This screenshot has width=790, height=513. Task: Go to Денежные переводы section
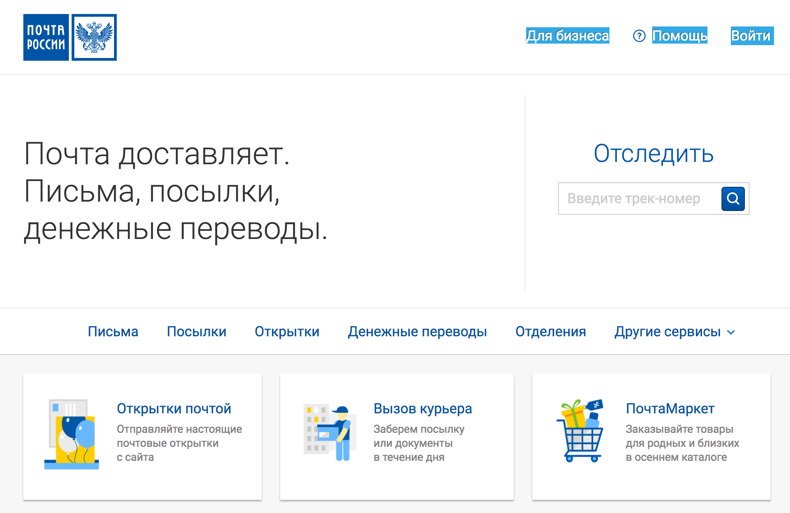point(417,332)
